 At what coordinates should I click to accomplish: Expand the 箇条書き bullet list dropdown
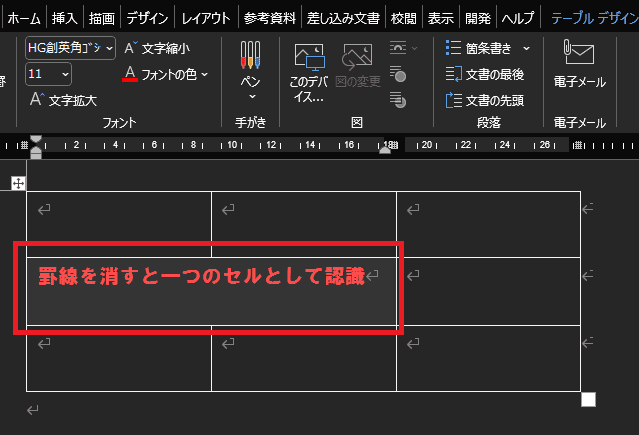[526, 48]
